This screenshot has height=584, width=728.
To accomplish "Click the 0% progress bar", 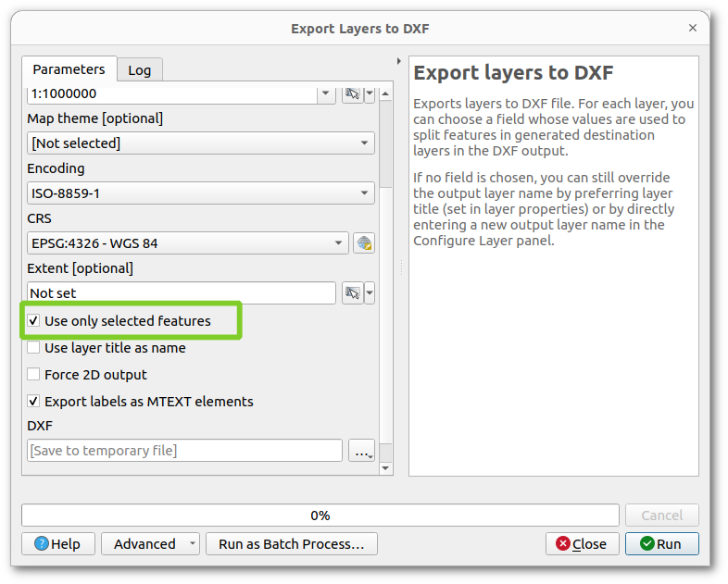I will coord(320,515).
